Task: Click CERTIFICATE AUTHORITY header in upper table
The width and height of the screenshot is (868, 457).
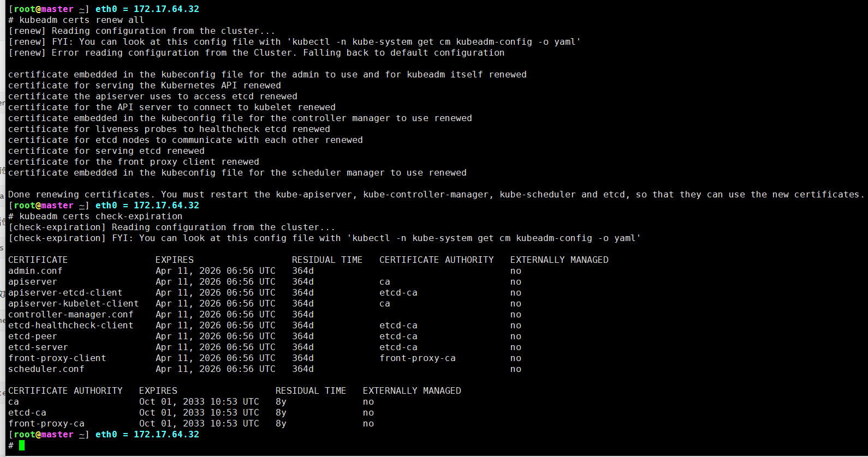Action: tap(436, 260)
